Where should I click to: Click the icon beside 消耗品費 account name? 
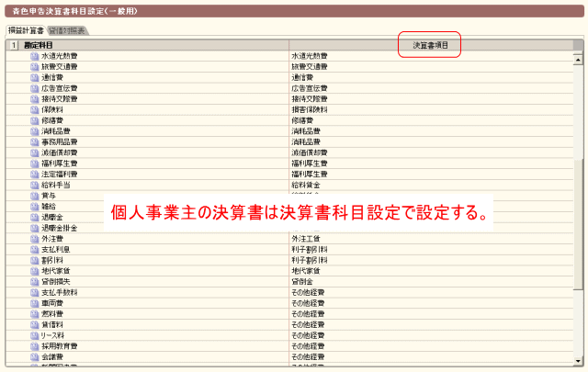[35, 131]
